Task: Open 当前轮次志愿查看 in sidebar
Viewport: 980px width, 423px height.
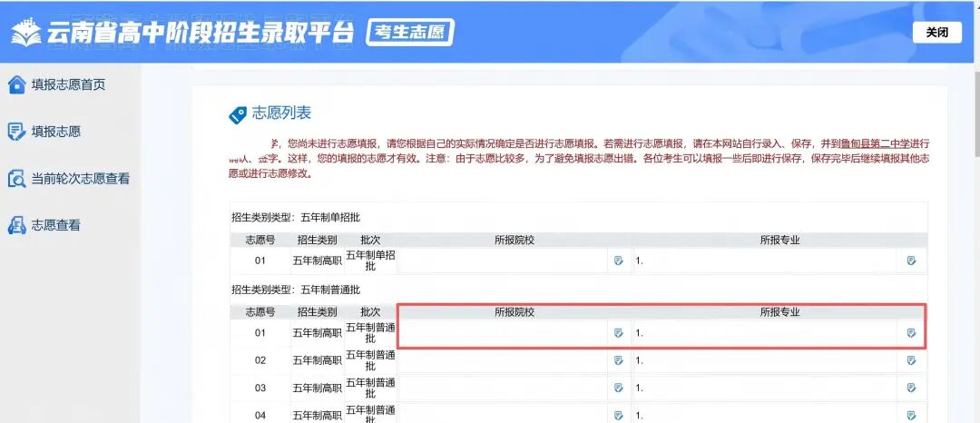Action: (81, 179)
